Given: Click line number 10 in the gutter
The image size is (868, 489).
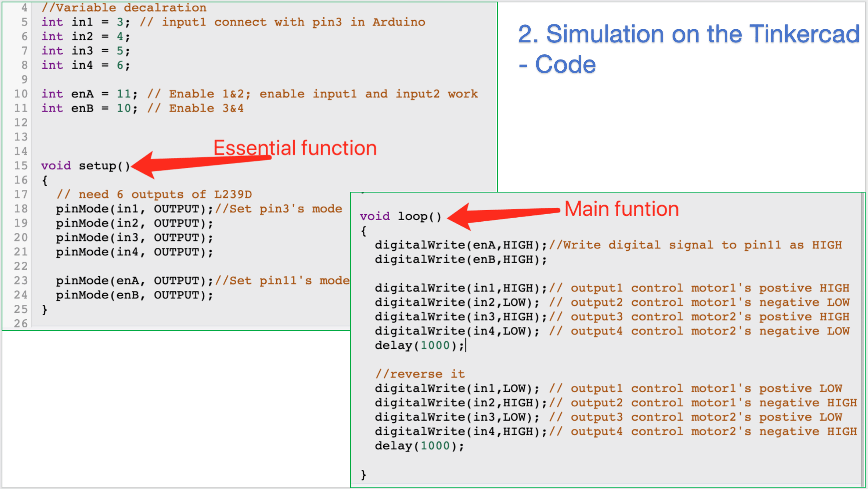Looking at the screenshot, I should tap(21, 94).
